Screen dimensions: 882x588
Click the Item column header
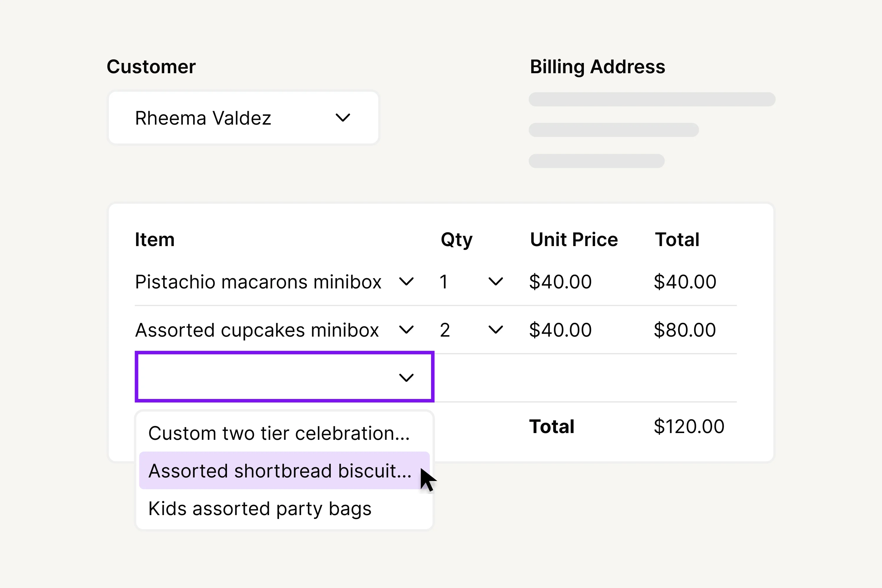[x=155, y=239]
